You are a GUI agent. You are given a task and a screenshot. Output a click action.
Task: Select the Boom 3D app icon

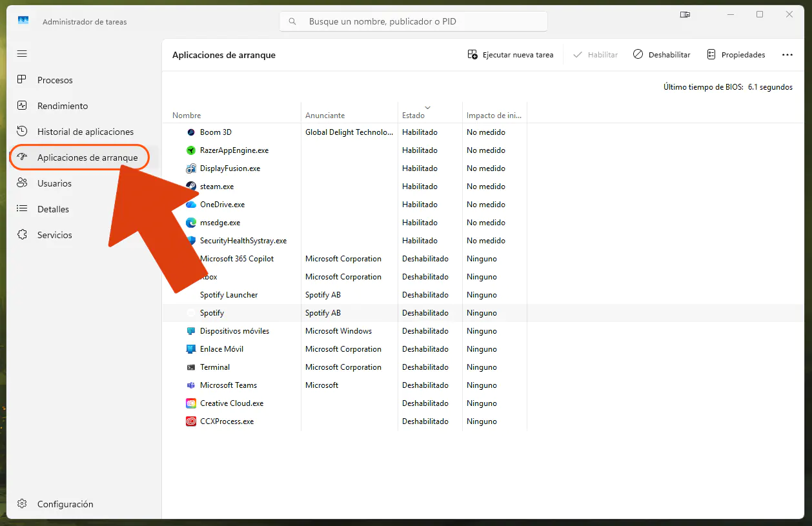tap(190, 132)
